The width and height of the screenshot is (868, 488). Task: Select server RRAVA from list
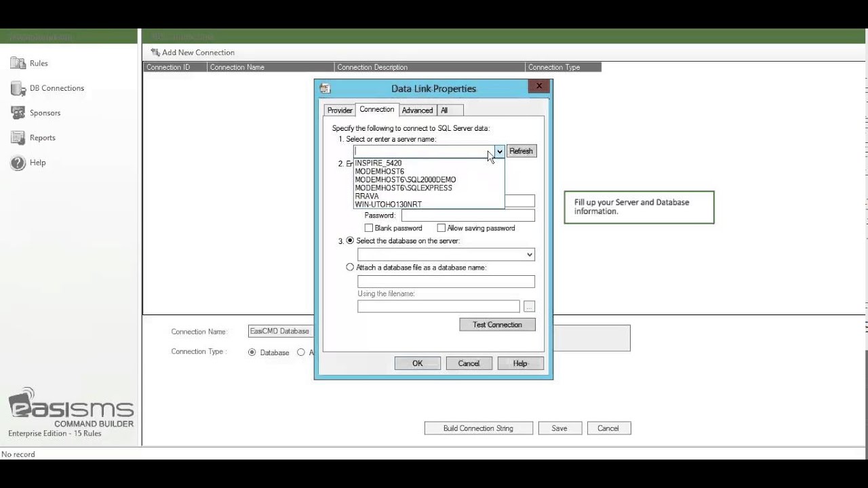(429, 196)
